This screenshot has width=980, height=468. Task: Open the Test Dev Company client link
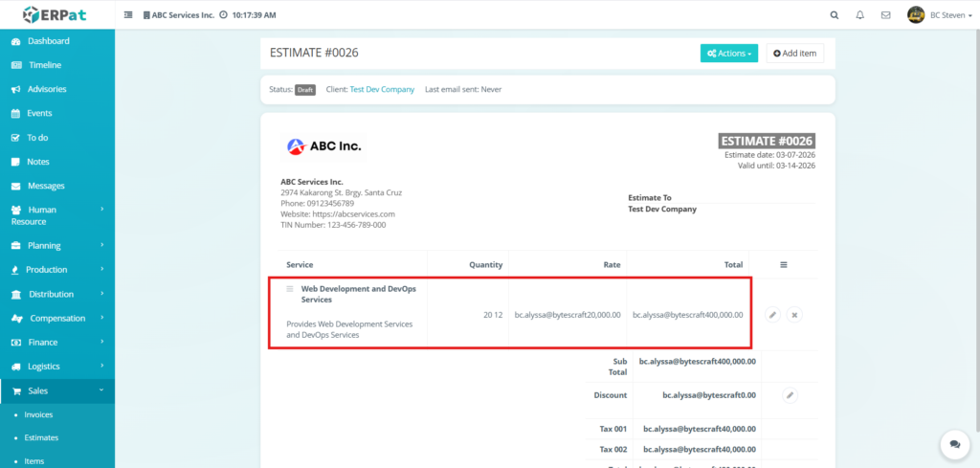tap(382, 89)
